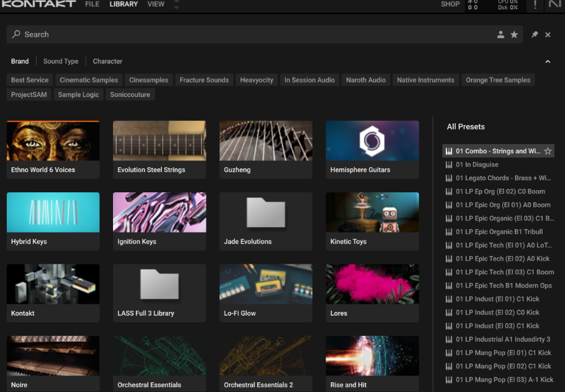Select the Soniccouture tag
This screenshot has width=565, height=392.
point(130,95)
